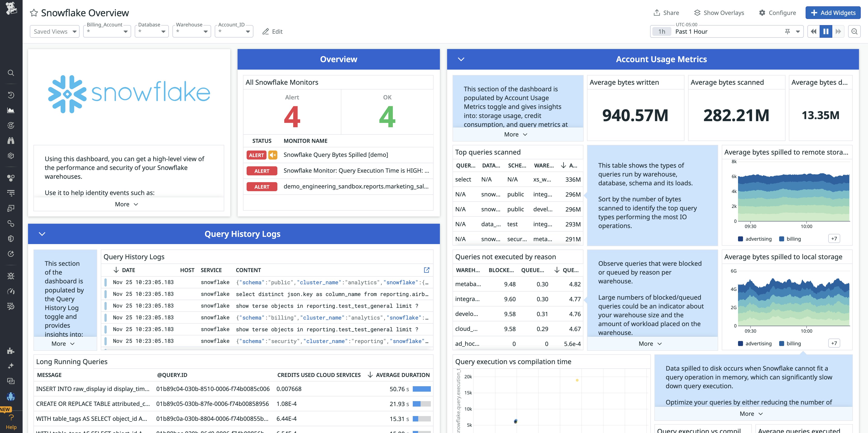Mute the Snowflake Query Bytes Spilled alert

(273, 155)
